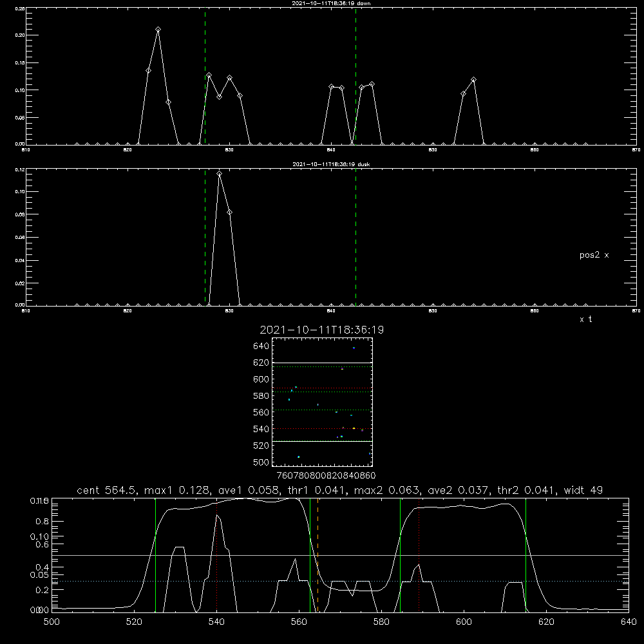
Task: Click the red dotted vertical line near 589 in bottom plot
Action: [419, 554]
